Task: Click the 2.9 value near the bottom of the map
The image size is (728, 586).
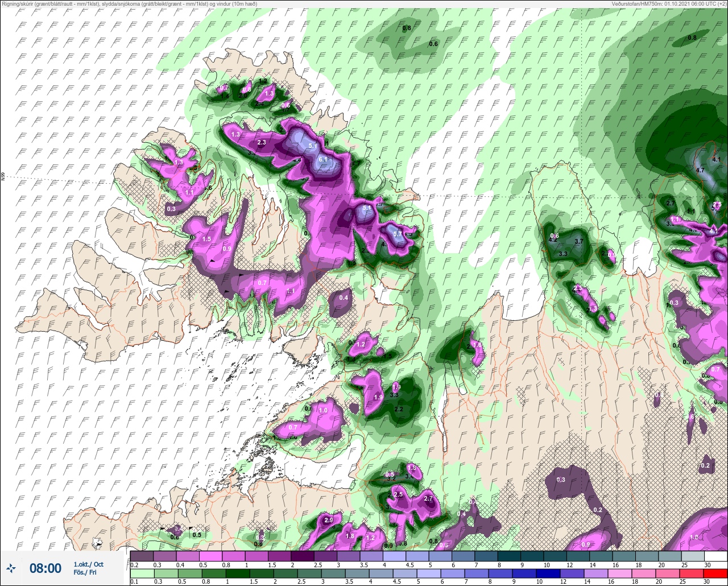Action: tap(328, 520)
